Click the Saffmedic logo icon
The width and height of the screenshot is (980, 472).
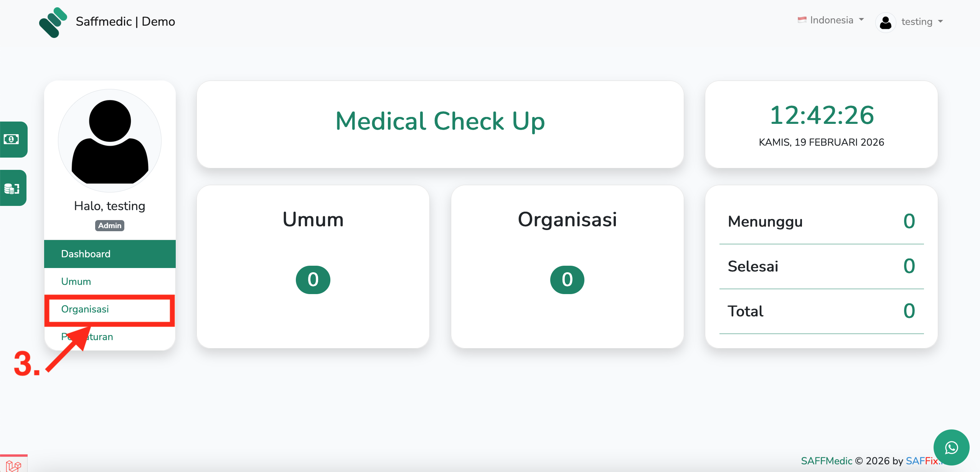(x=53, y=22)
